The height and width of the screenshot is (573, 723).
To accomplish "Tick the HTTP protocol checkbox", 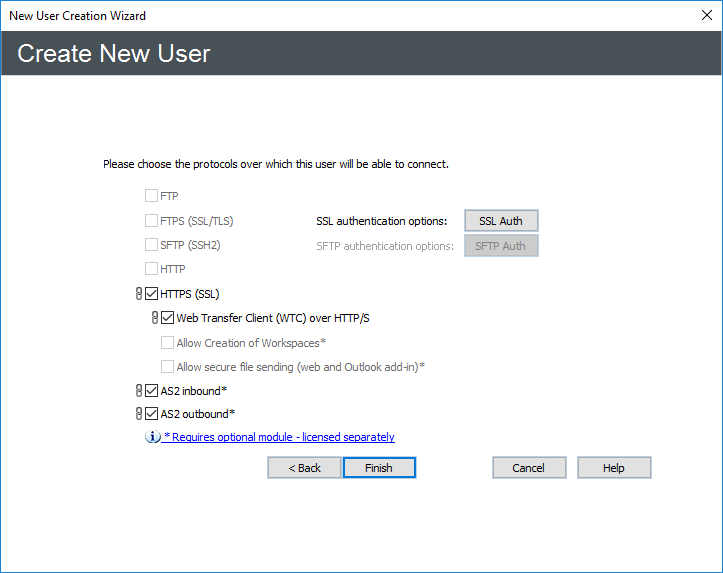I will point(152,269).
